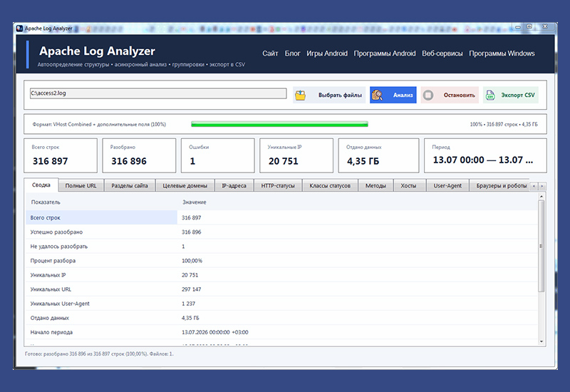Click the Готово status bar message
Image resolution: width=570 pixels, height=392 pixels.
point(99,354)
